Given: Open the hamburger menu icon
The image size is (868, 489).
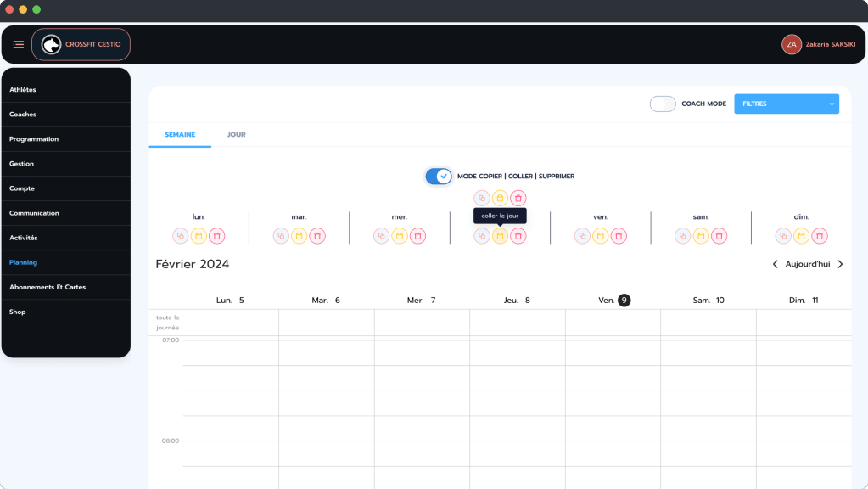Looking at the screenshot, I should [x=19, y=44].
